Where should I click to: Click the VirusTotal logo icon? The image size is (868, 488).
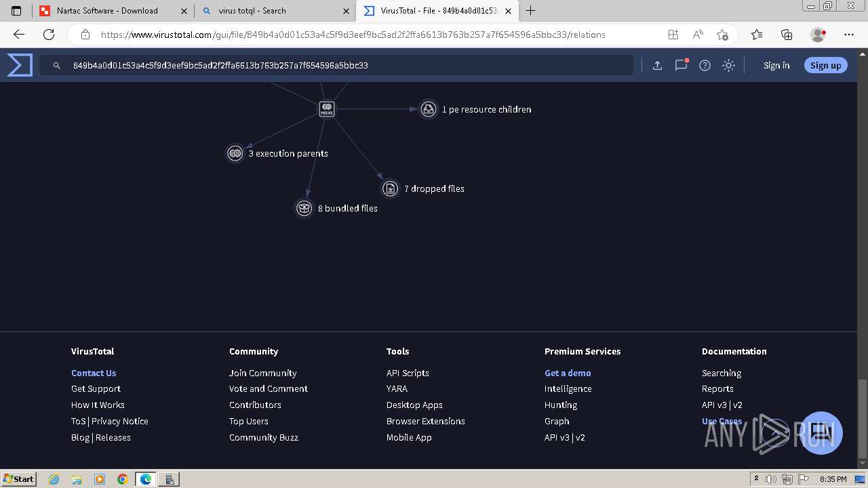tap(20, 65)
